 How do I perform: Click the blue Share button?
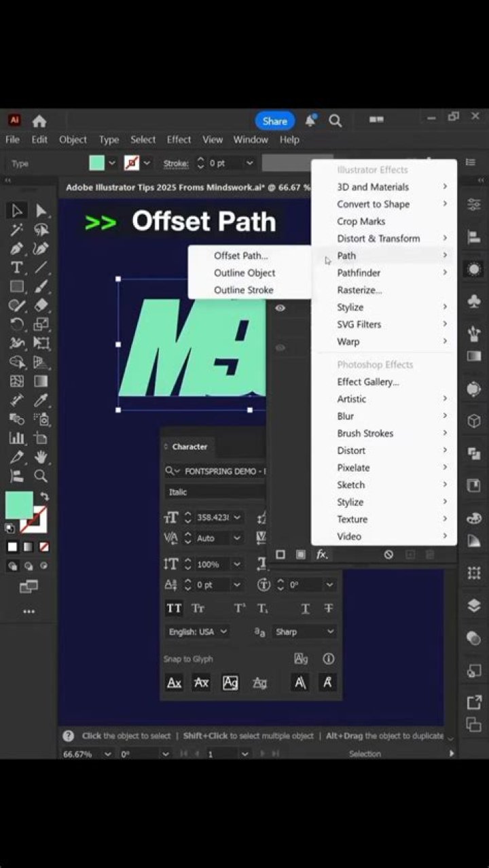tap(275, 121)
